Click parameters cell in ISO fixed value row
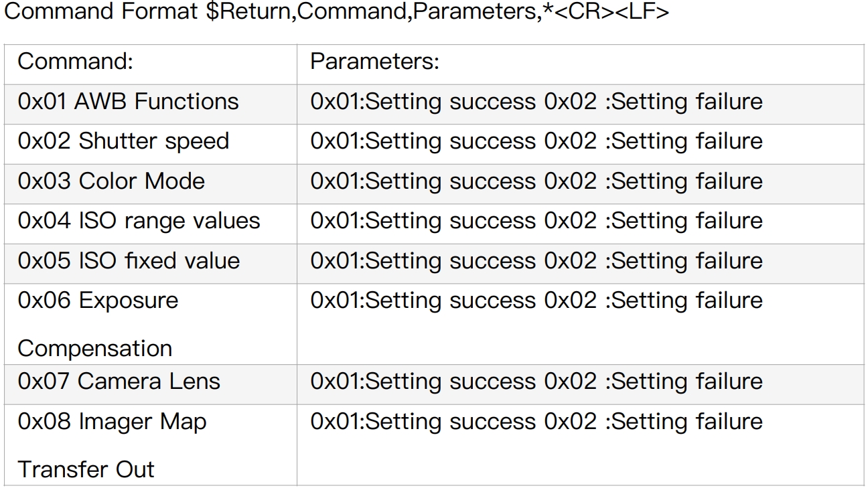 (x=536, y=261)
